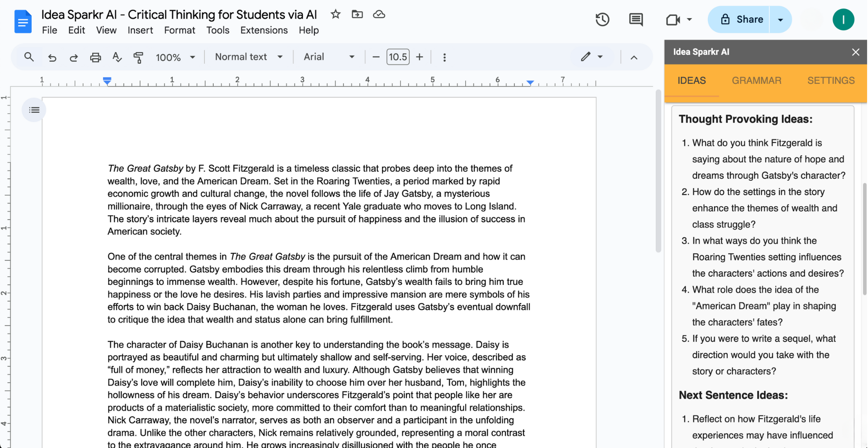868x448 pixels.
Task: Click paragraph starting 'One of the central themes'
Action: tap(319, 288)
